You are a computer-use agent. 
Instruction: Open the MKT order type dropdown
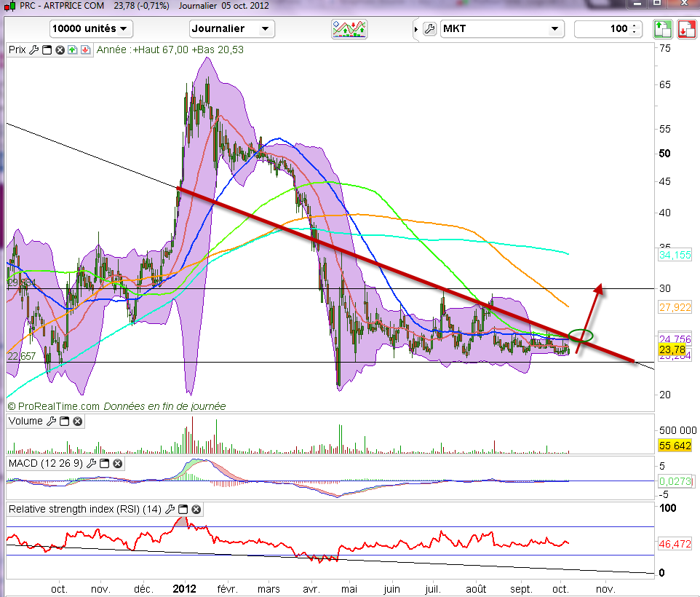[502, 29]
